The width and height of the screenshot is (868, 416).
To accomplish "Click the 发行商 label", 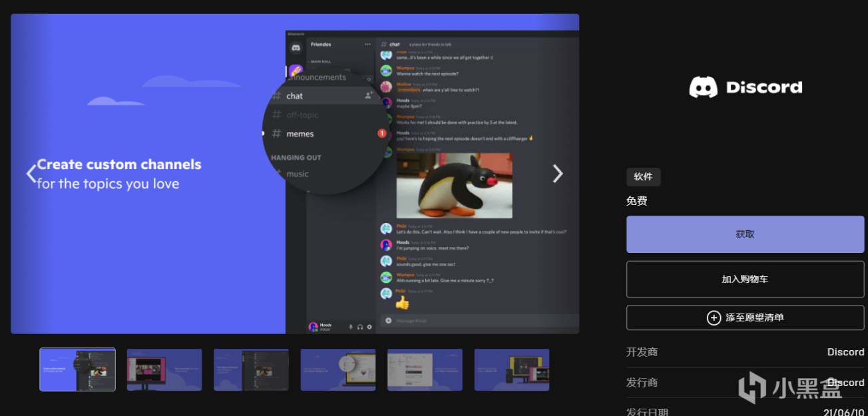I will click(642, 383).
